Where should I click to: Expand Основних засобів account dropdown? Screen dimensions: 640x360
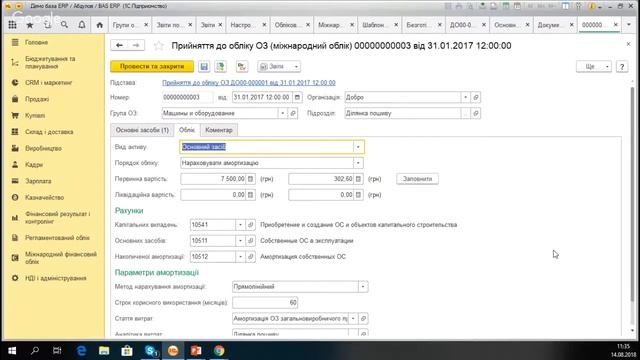(x=240, y=240)
